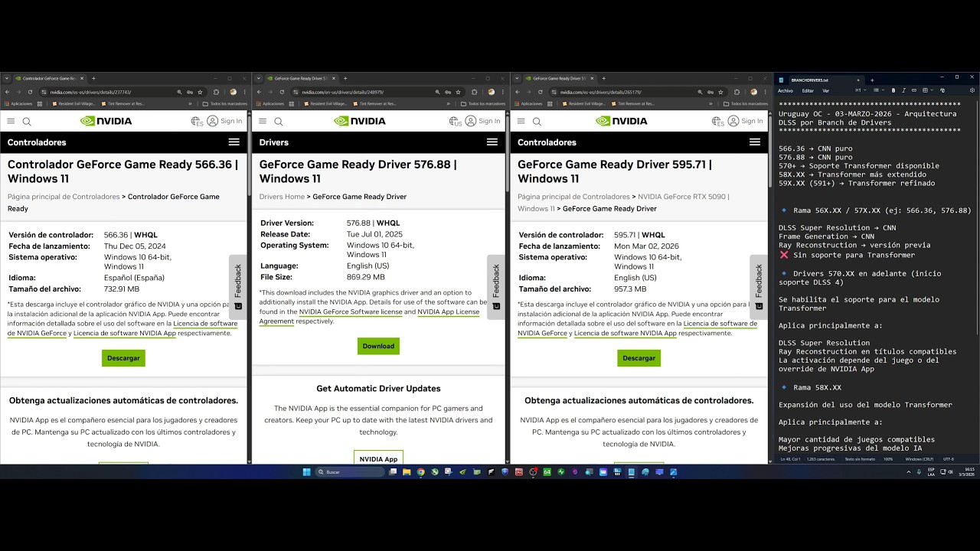Open Archivo menu in Notepad
This screenshot has width=980, height=551.
[786, 90]
